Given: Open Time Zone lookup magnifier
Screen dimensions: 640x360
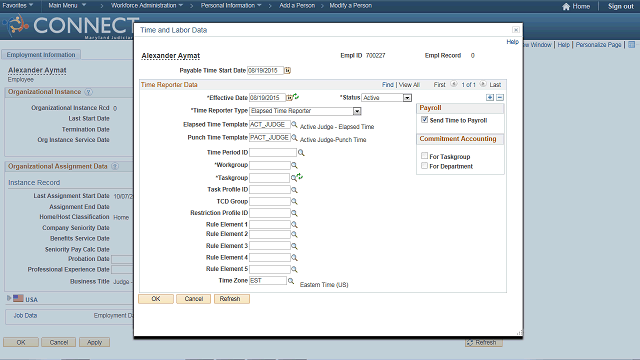Looking at the screenshot, I should pyautogui.click(x=291, y=281).
